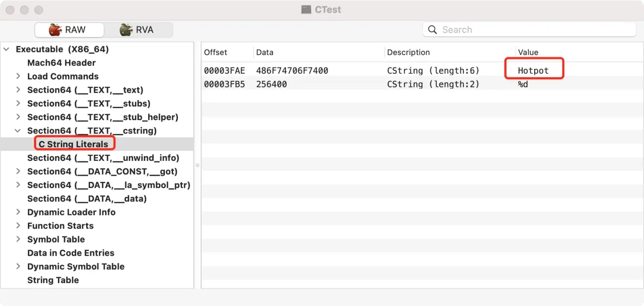The width and height of the screenshot is (644, 306).
Task: Click the Offset column header
Action: pyautogui.click(x=216, y=52)
